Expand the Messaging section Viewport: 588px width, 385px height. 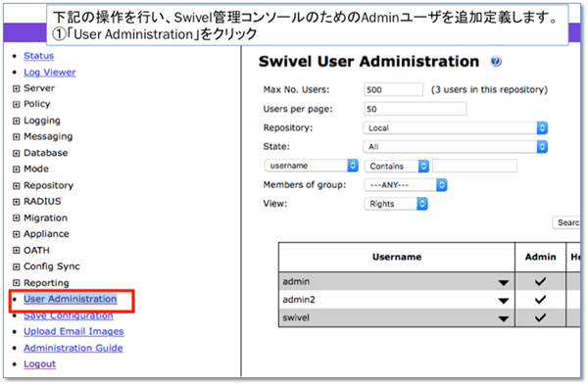coord(16,137)
